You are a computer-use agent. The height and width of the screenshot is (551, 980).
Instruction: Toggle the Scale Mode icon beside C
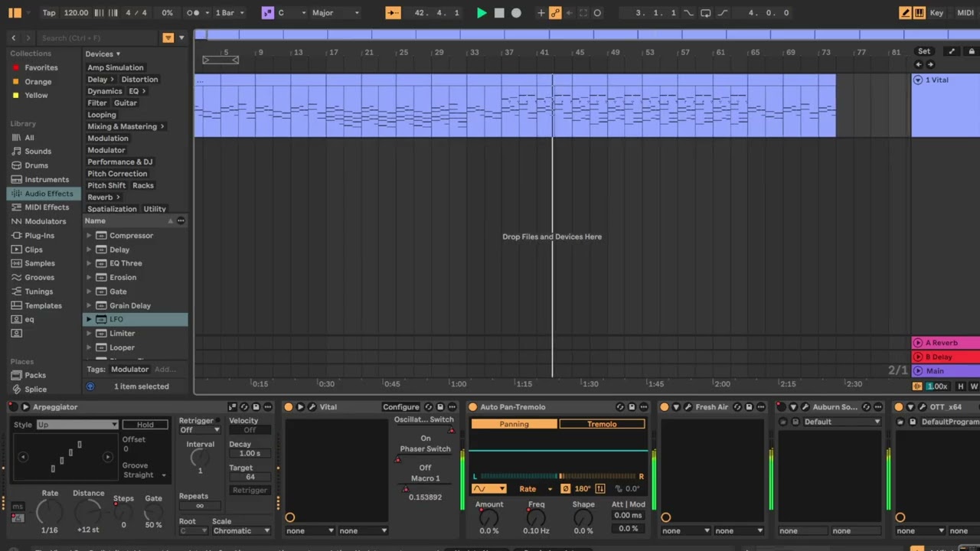pos(267,13)
